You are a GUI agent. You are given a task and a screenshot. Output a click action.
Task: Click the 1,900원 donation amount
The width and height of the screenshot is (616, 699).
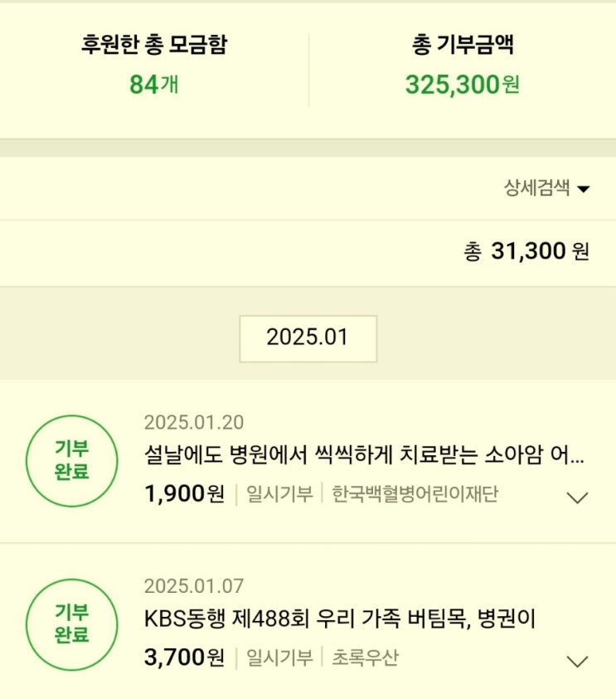tap(184, 495)
